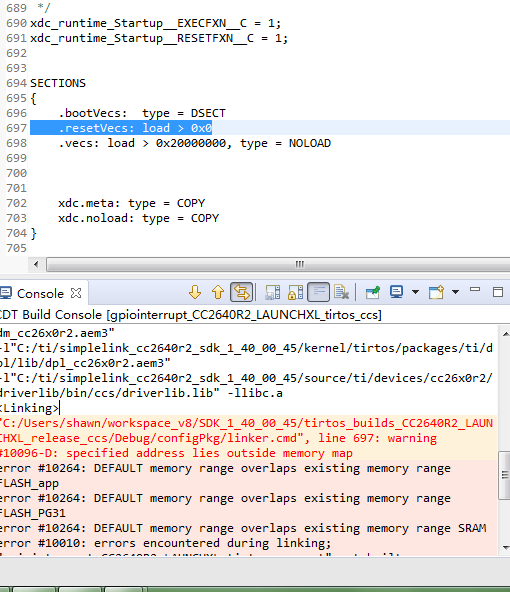Click the linker.cmd warning message
Screen dimensions: 510x592
click(x=247, y=438)
